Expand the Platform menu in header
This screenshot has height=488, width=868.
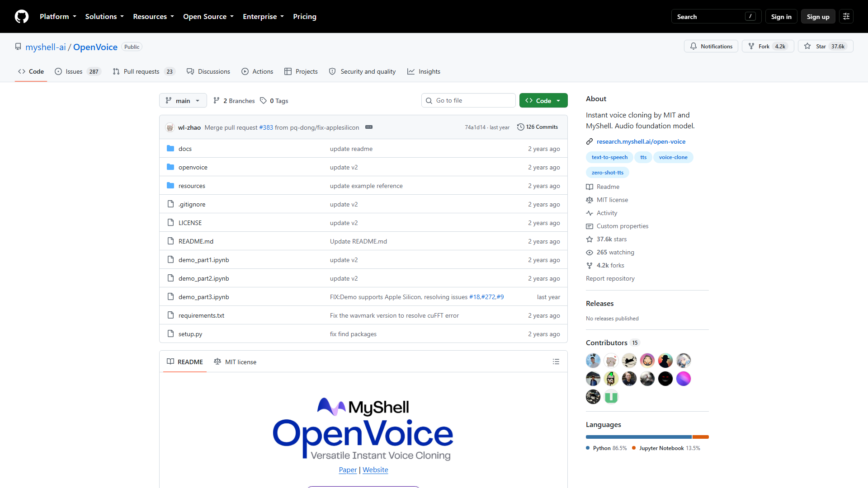pos(58,17)
